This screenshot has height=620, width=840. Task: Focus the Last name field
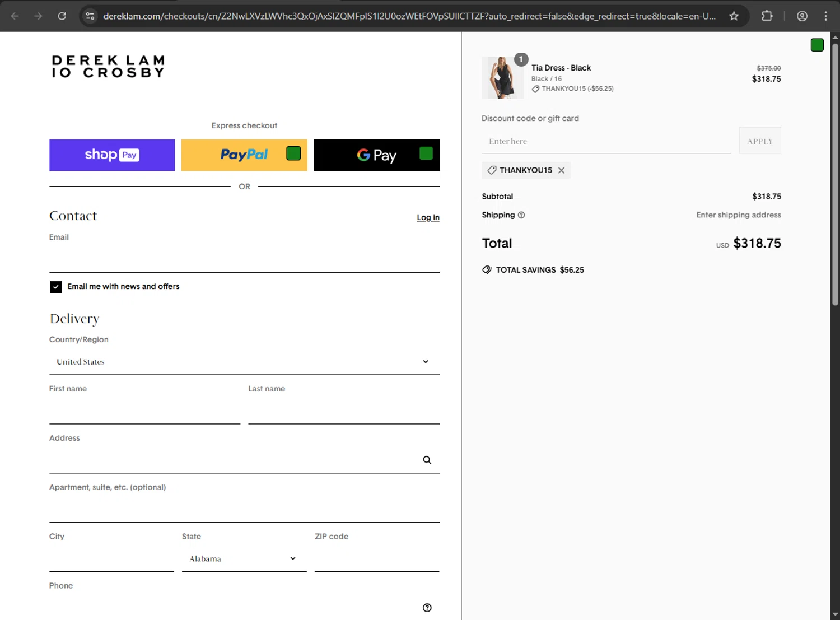[x=344, y=411]
